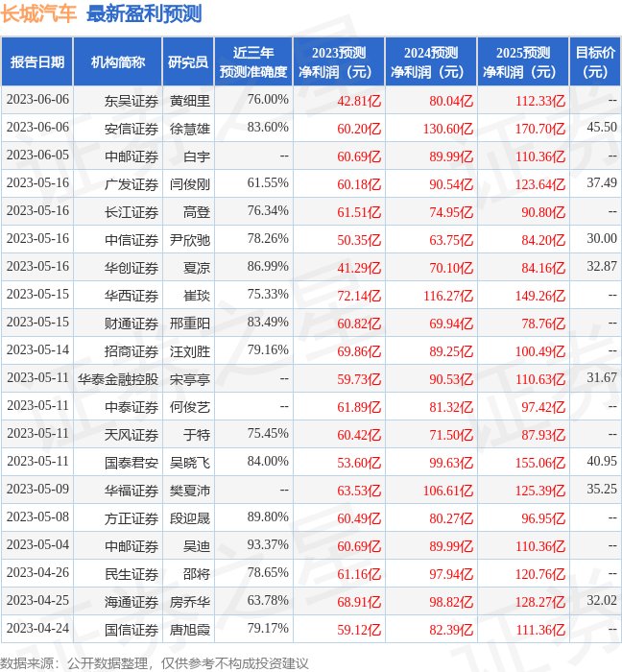Click analyst name 邢重阳
The width and height of the screenshot is (622, 672).
coord(190,324)
